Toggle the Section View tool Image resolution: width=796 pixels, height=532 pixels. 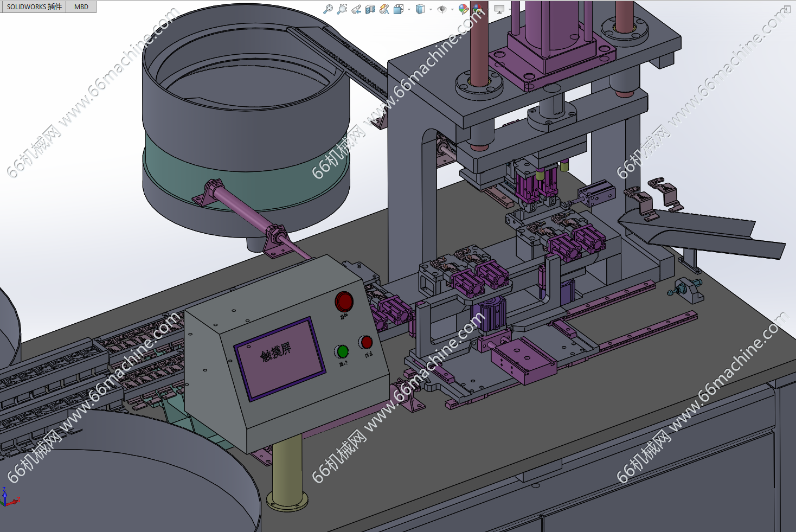point(370,9)
